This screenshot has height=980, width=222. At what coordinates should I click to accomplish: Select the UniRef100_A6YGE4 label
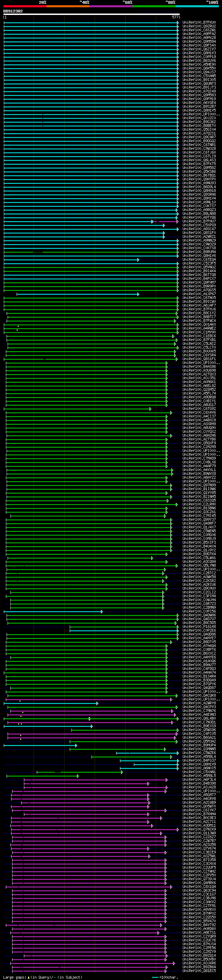coord(199,103)
